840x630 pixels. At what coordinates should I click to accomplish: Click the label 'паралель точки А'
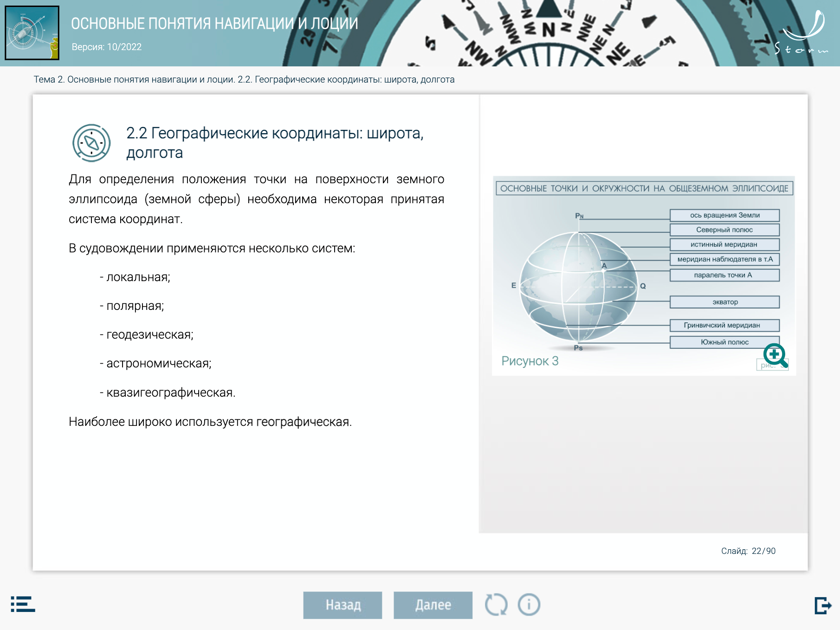coord(724,275)
